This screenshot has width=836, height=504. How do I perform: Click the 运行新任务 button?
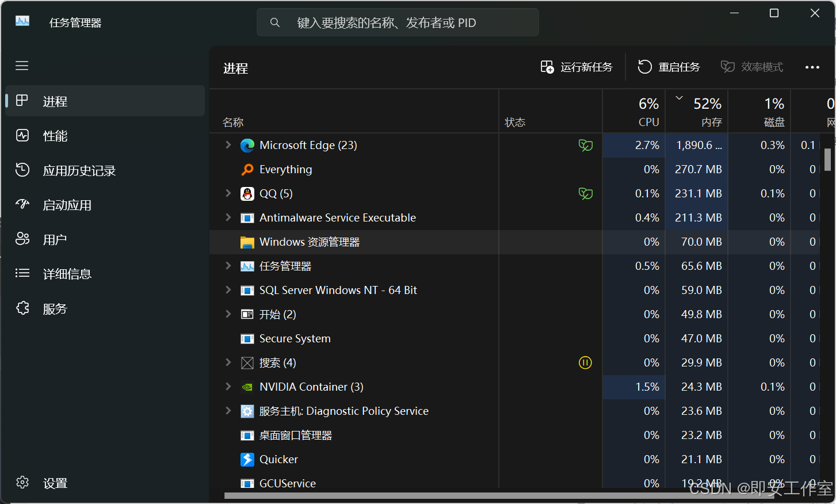(577, 67)
